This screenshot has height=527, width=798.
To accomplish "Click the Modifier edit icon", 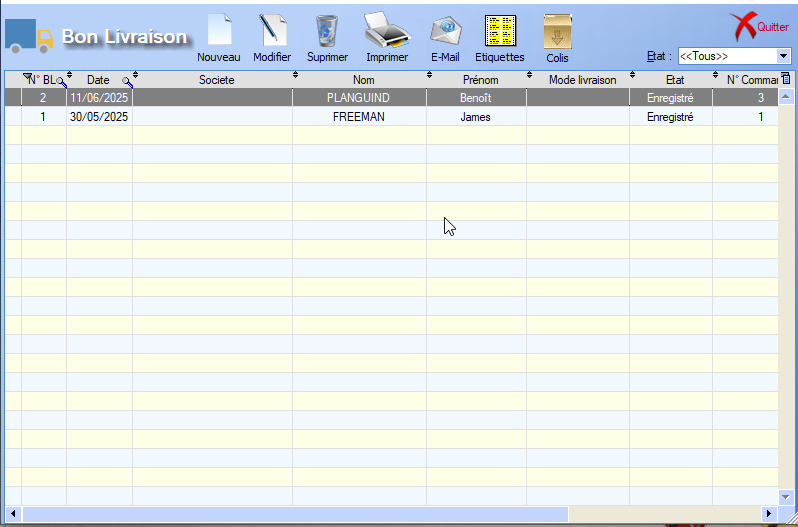I will click(x=272, y=31).
